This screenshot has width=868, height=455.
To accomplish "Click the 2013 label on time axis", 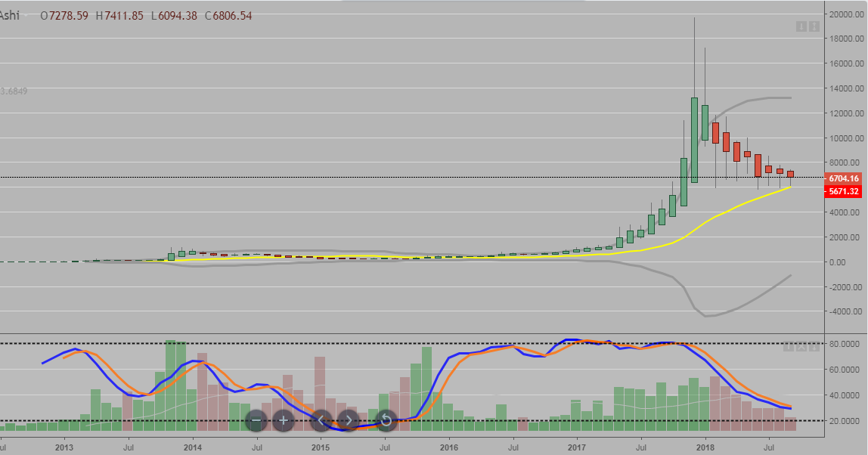I will tap(64, 447).
